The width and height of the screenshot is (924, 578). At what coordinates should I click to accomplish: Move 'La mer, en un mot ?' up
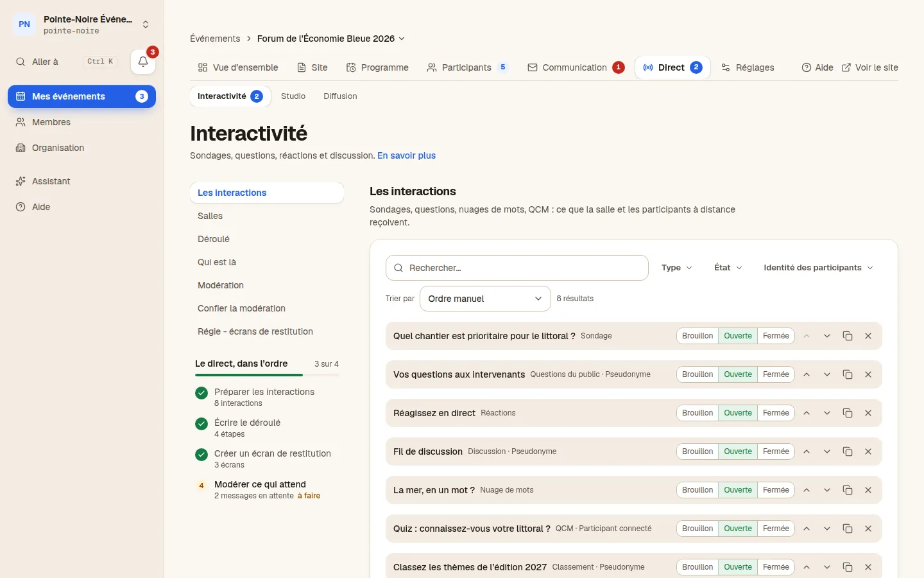coord(807,490)
